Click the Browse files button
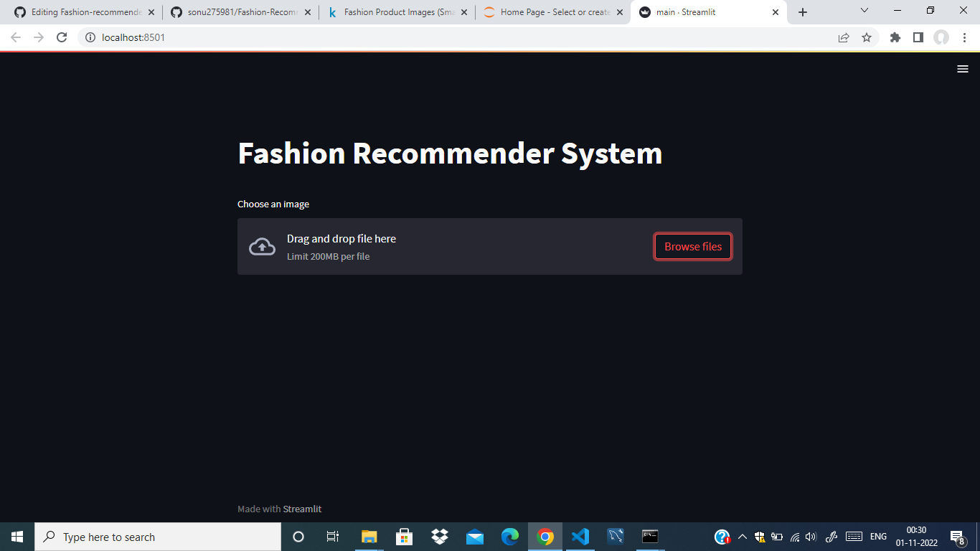 point(692,246)
